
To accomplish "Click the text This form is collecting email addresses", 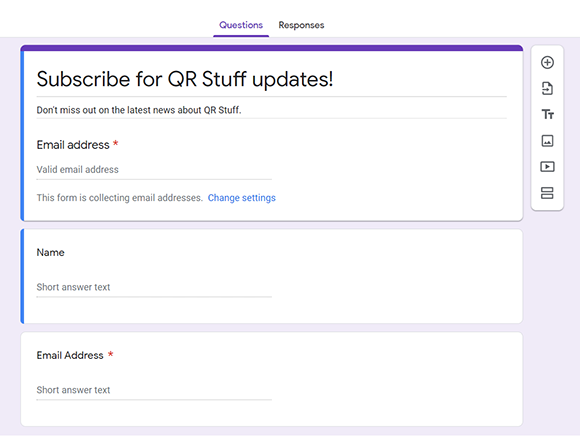I will [x=119, y=198].
